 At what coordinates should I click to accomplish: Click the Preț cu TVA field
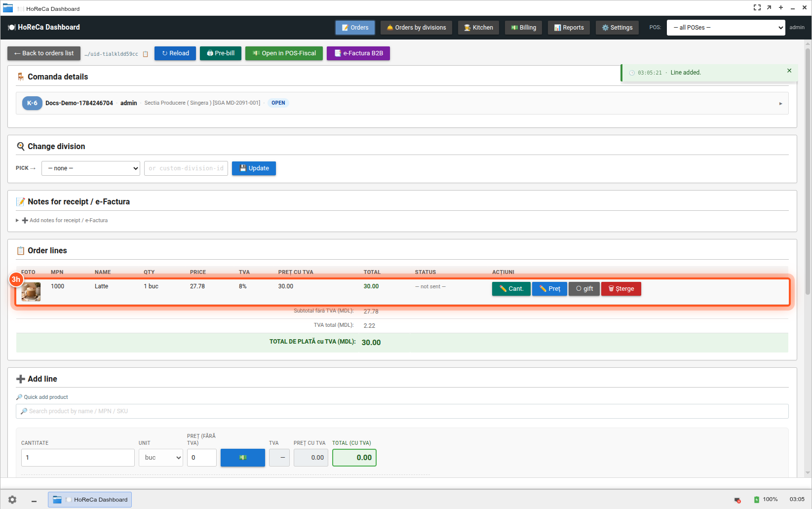(x=311, y=458)
